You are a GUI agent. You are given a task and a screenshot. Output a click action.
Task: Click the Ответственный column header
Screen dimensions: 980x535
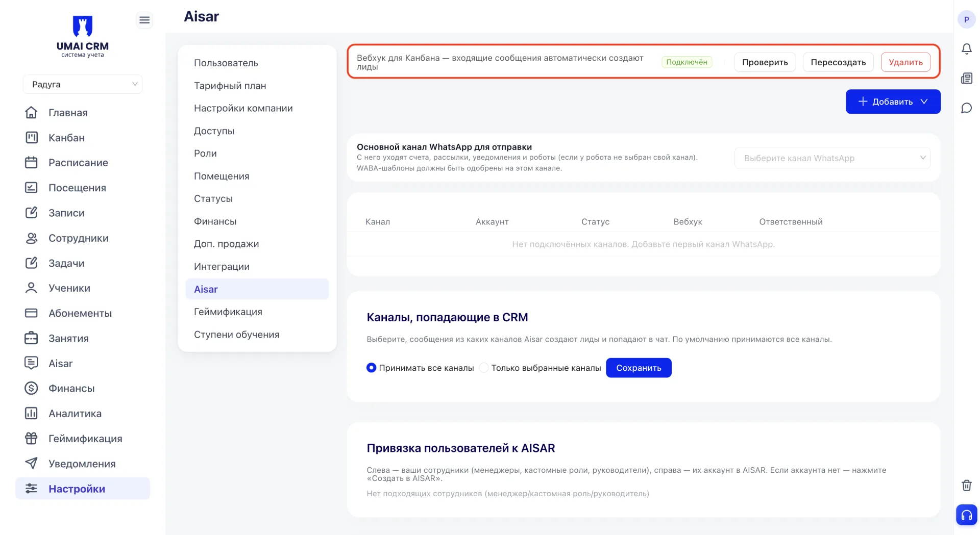(x=791, y=222)
